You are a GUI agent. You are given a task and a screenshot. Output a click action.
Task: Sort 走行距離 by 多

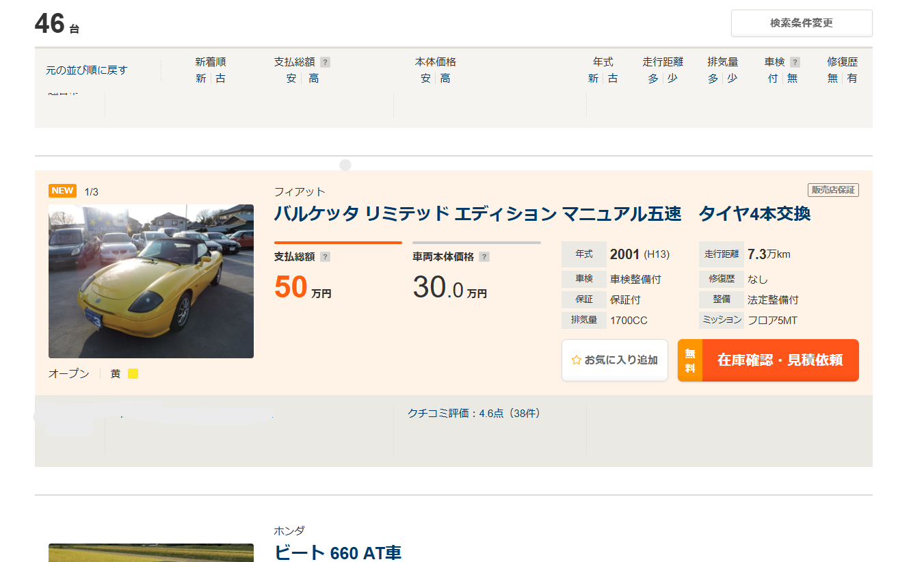[x=653, y=78]
